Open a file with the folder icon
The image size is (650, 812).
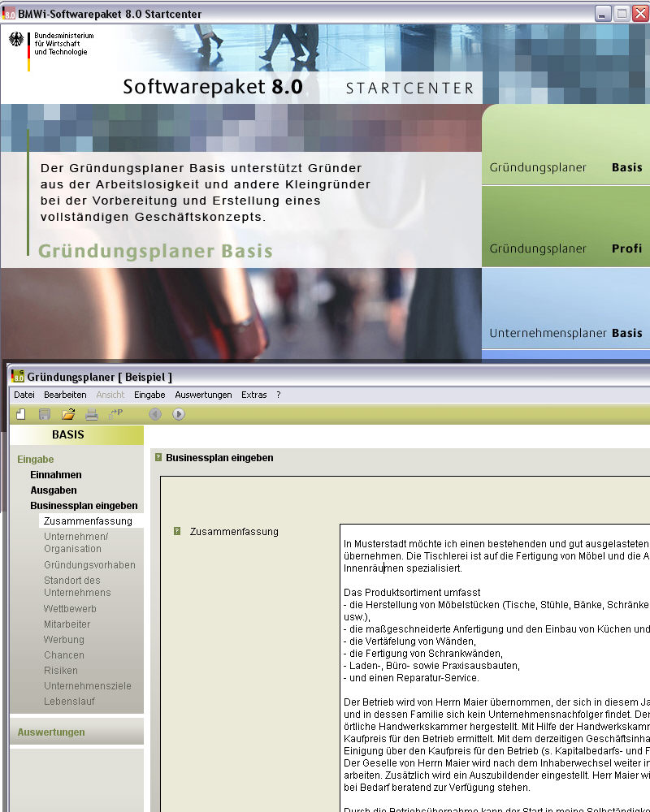[x=68, y=414]
